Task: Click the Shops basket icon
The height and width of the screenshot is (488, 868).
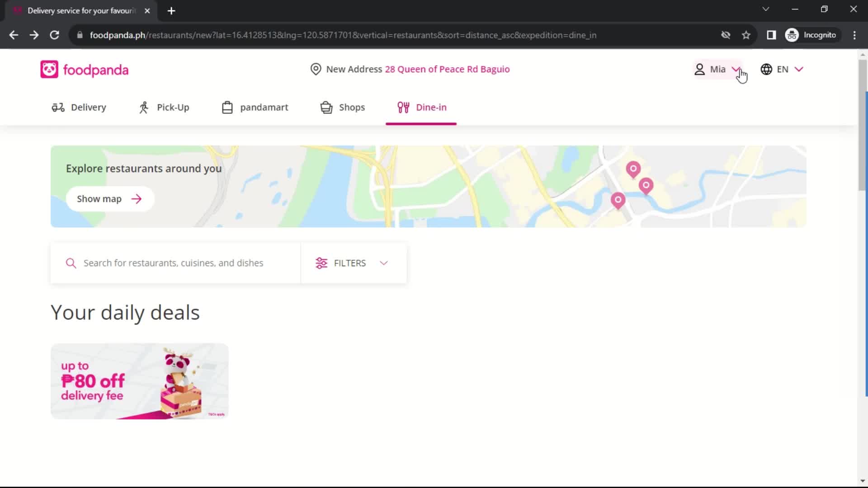Action: pyautogui.click(x=326, y=108)
